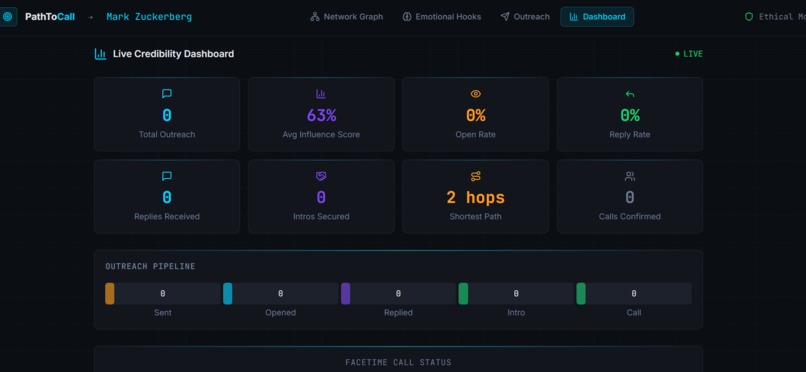Screen dimensions: 806x372
Task: Click the Network Graph node icon
Action: (x=315, y=17)
